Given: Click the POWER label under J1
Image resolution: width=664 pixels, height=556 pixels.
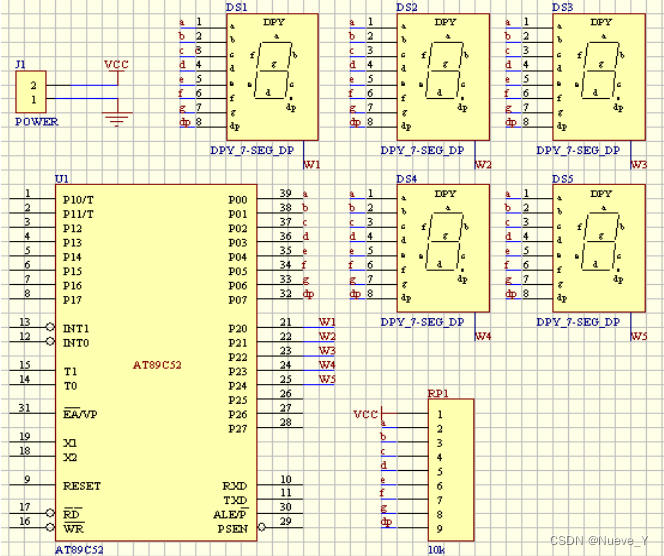Looking at the screenshot, I should (36, 122).
